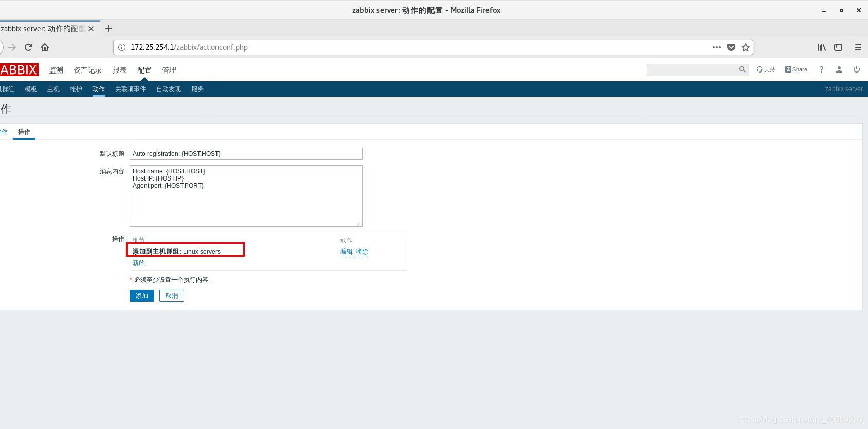Click the forward navigation arrow
Viewport: 868px width, 429px height.
tap(12, 47)
